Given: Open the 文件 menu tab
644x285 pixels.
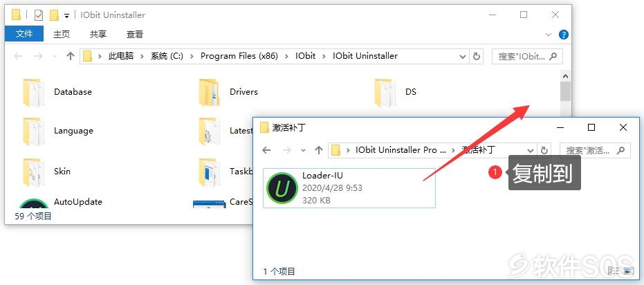Looking at the screenshot, I should [24, 34].
